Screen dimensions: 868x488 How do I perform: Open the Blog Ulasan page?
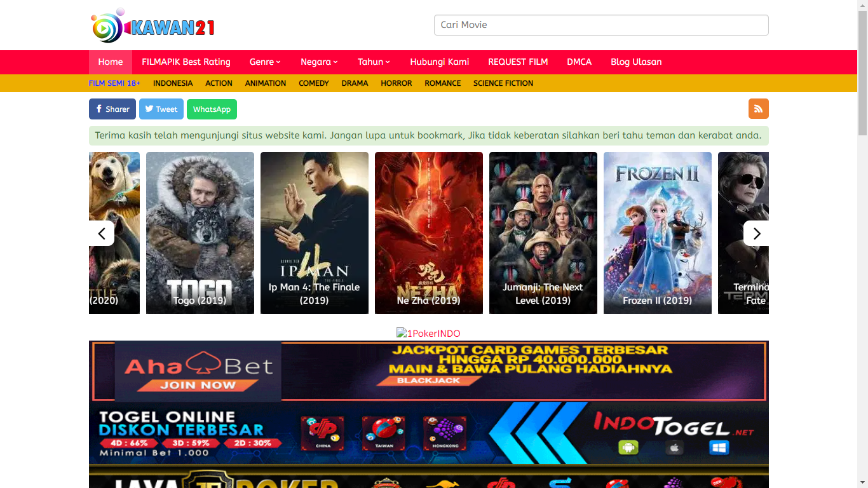(636, 62)
